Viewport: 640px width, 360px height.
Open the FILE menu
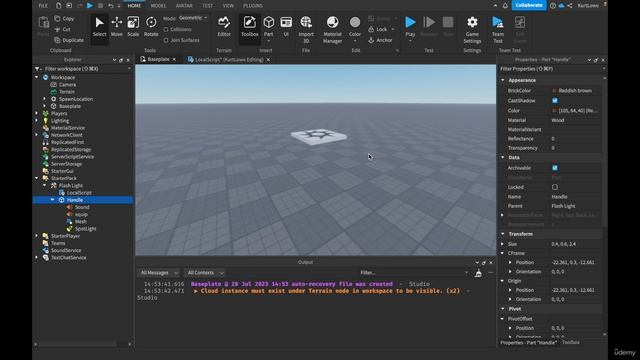click(43, 6)
